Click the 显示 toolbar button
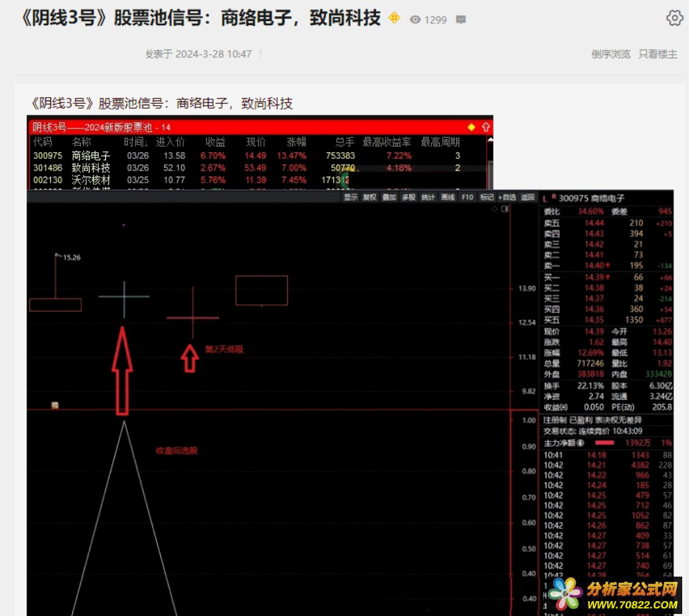 coord(351,197)
